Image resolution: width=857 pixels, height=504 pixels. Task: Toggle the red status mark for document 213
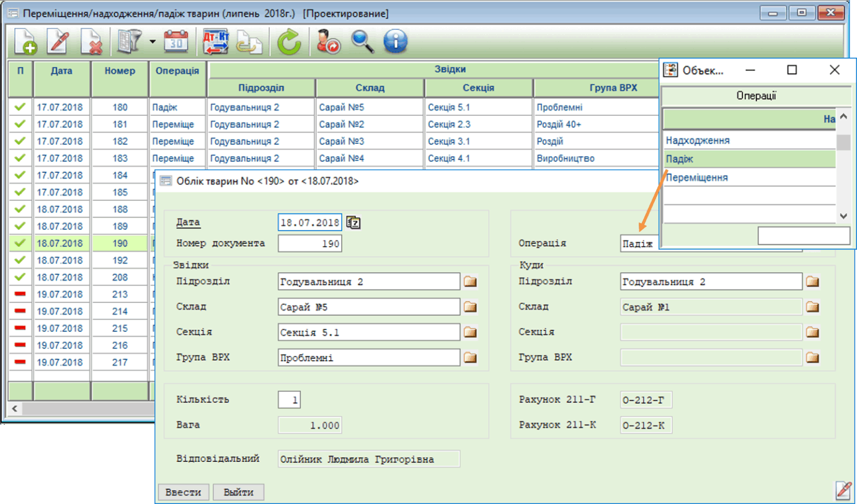click(x=20, y=294)
